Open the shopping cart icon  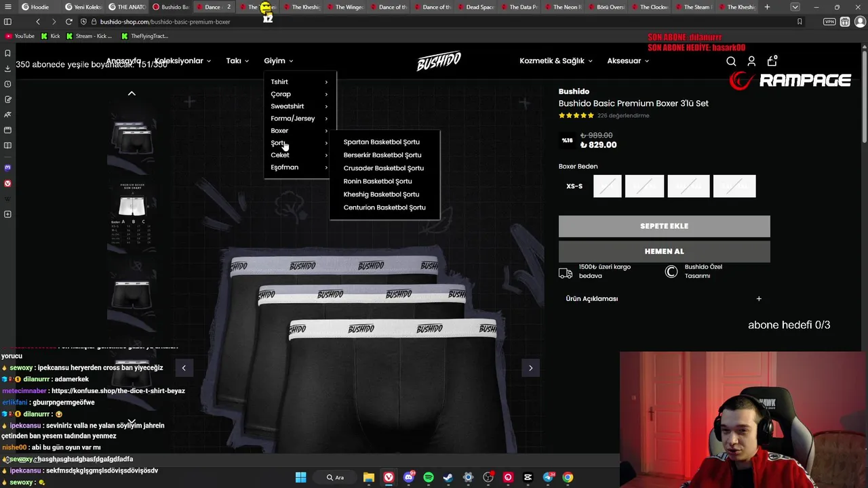tap(772, 60)
